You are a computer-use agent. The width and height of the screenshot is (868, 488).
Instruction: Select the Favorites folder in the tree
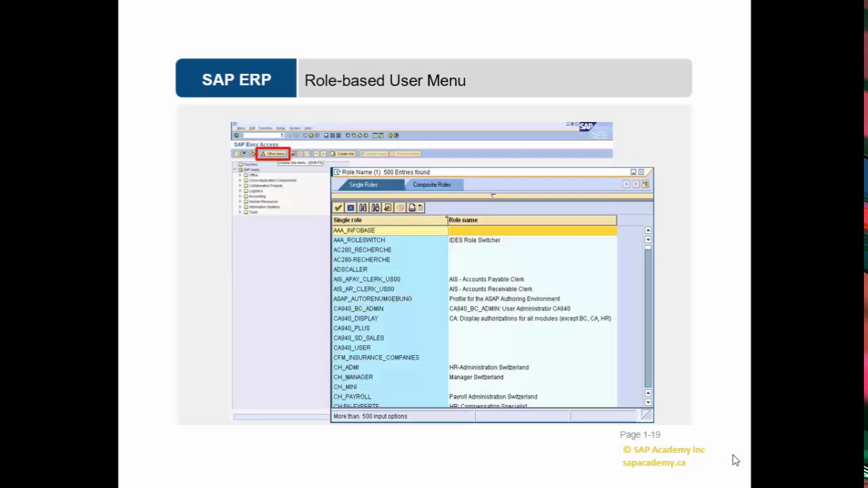(x=249, y=164)
